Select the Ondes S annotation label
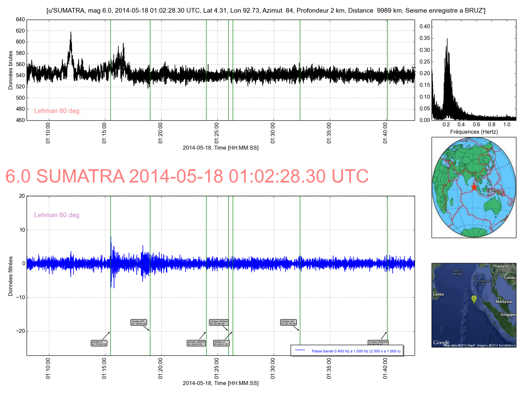This screenshot has width=532, height=395. click(221, 343)
